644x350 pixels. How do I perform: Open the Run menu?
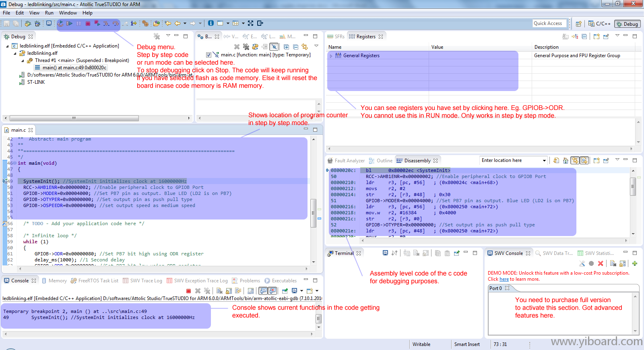pos(49,13)
